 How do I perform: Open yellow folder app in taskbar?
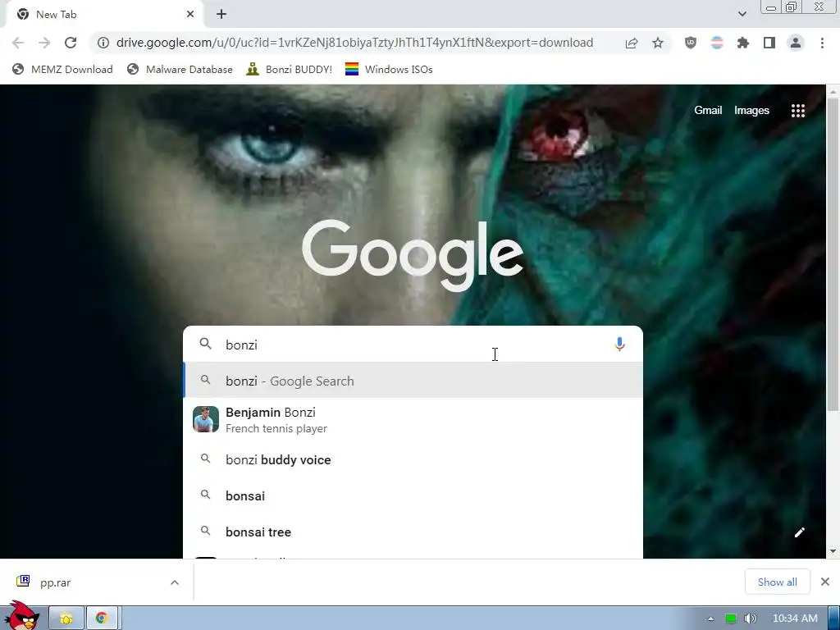tap(66, 619)
